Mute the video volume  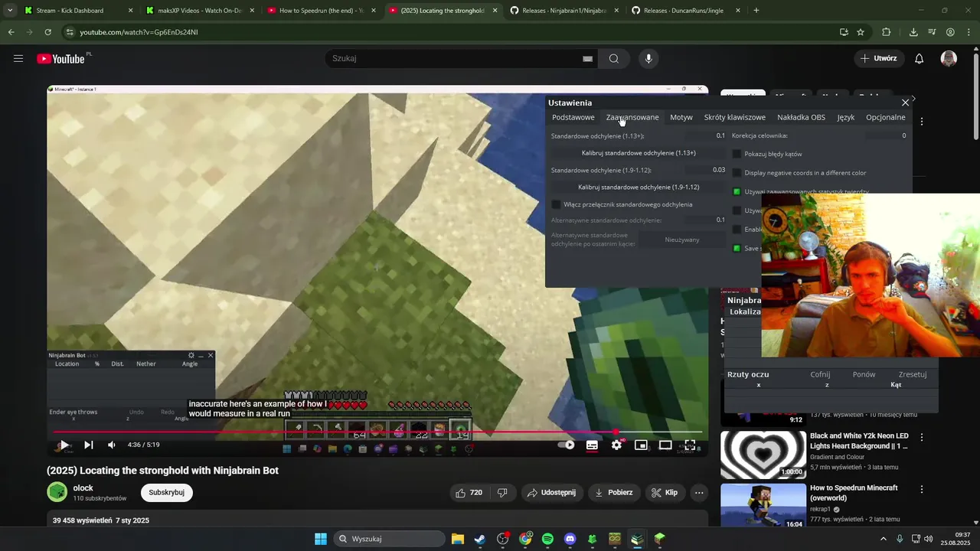click(x=112, y=445)
